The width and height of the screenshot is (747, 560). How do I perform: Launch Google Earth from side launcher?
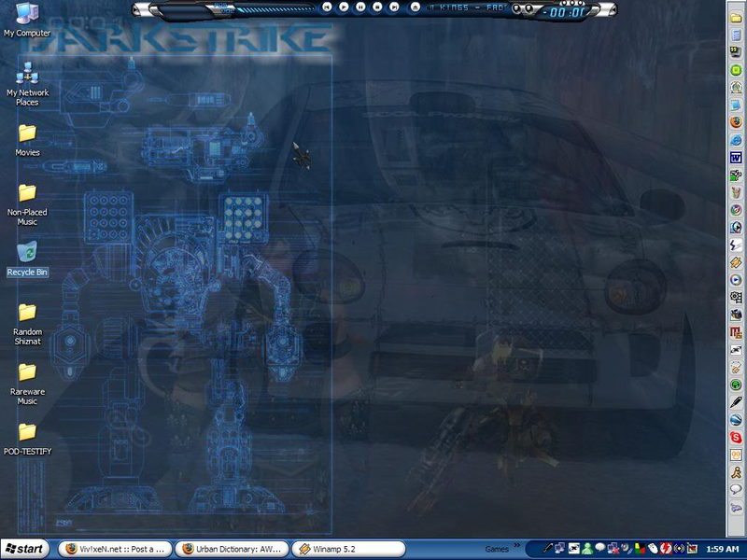pyautogui.click(x=736, y=420)
